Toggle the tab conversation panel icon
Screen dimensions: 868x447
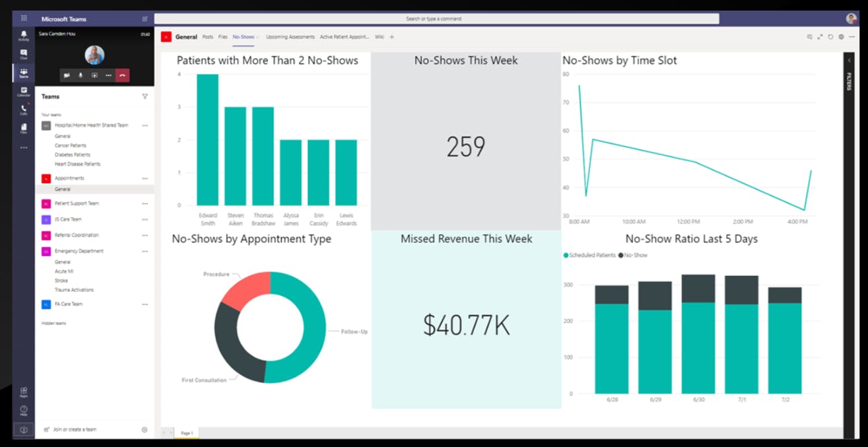[x=809, y=37]
